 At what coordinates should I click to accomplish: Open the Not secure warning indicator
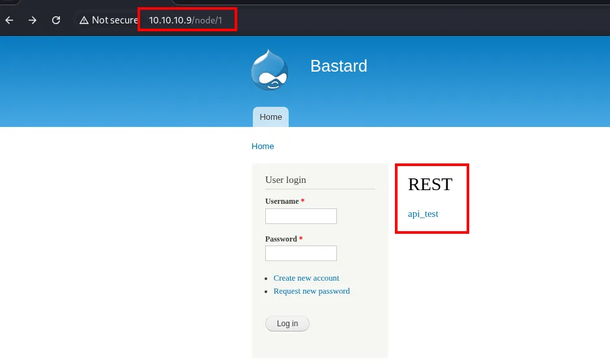[x=109, y=20]
